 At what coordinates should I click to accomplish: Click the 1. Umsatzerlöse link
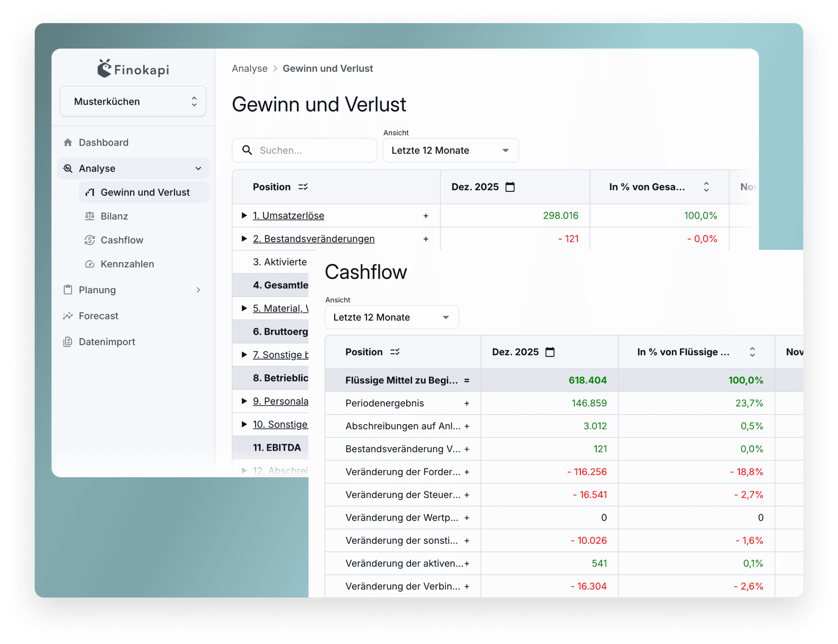tap(288, 216)
